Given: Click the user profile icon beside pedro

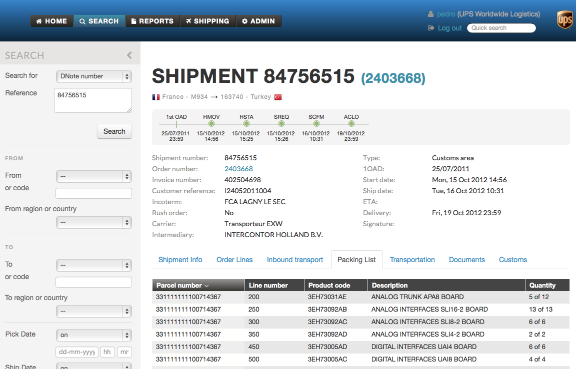Looking at the screenshot, I should coord(431,14).
